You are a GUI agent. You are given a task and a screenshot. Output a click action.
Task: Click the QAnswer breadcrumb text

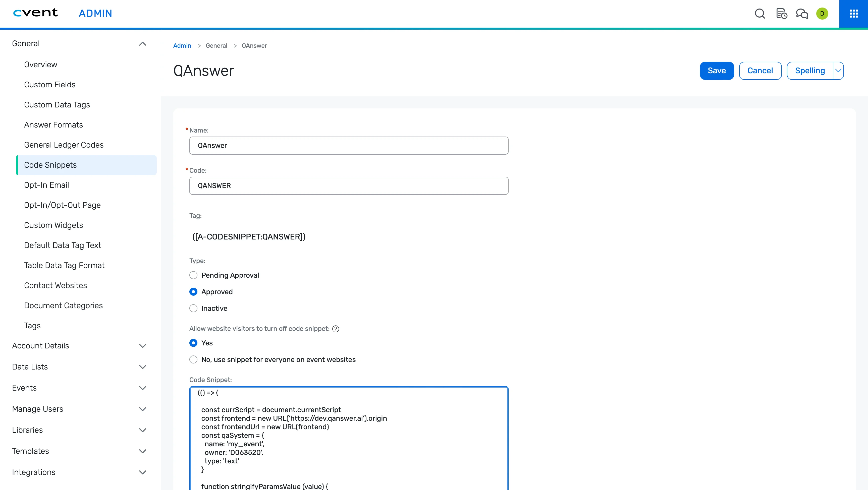click(x=254, y=45)
